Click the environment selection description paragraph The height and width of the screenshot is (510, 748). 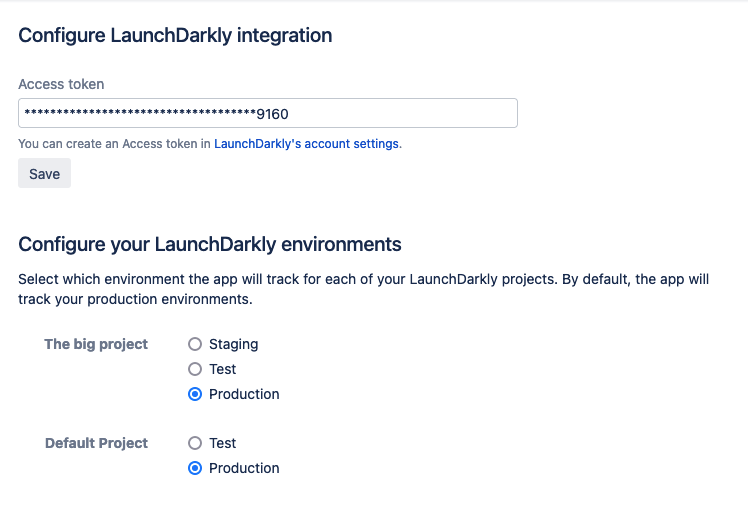tap(363, 289)
